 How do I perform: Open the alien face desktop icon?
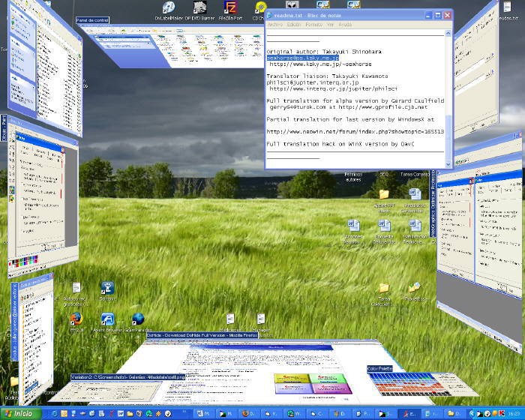(292, 4)
